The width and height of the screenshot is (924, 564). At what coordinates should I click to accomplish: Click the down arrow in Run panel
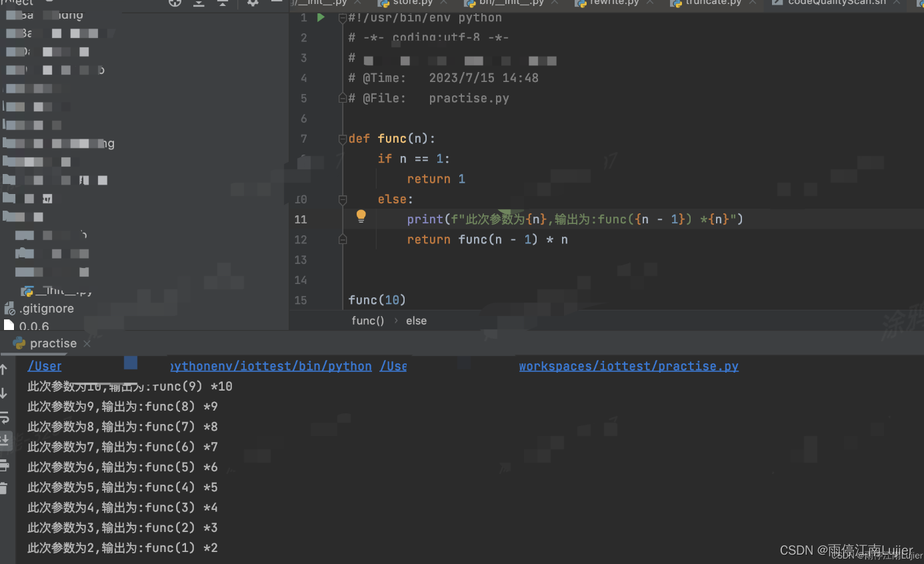click(x=4, y=393)
